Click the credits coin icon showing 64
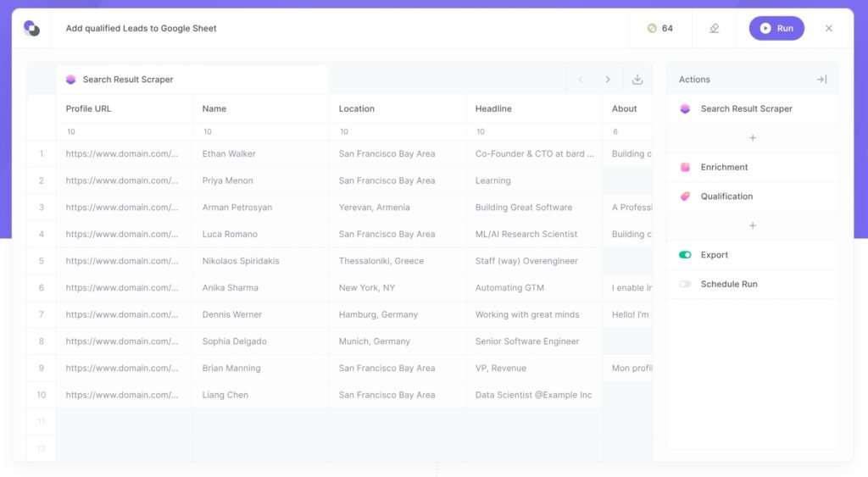Viewport: 868px width, 477px height. [x=652, y=28]
